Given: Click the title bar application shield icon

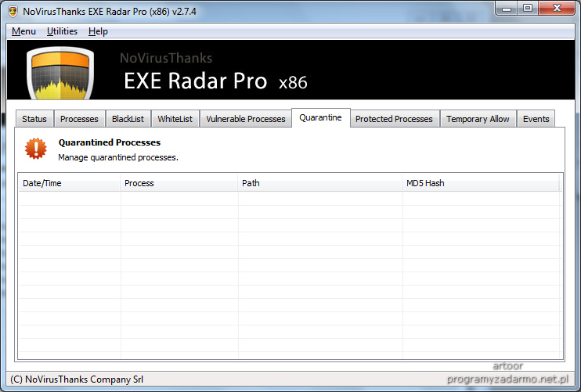Looking at the screenshot, I should 13,12.
